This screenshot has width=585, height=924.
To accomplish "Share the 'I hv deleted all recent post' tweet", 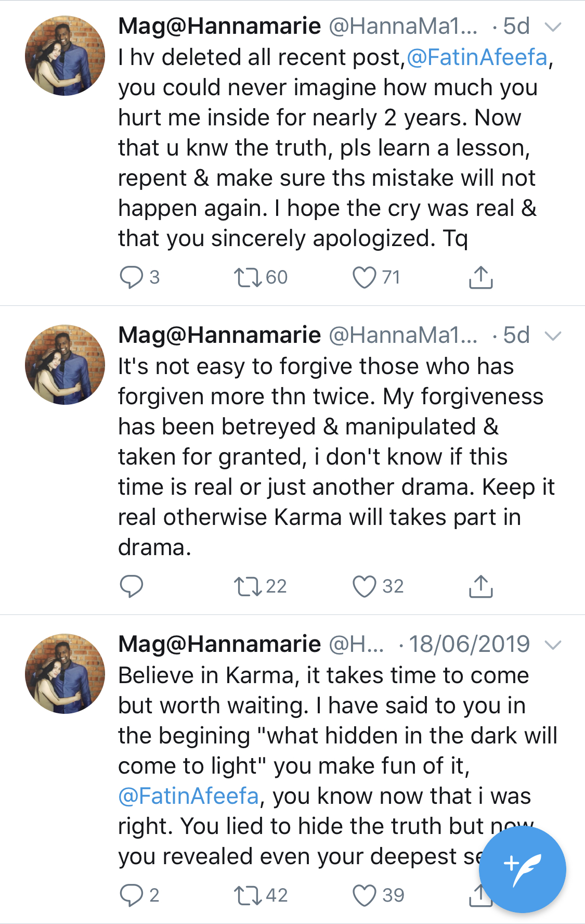I will 480,277.
